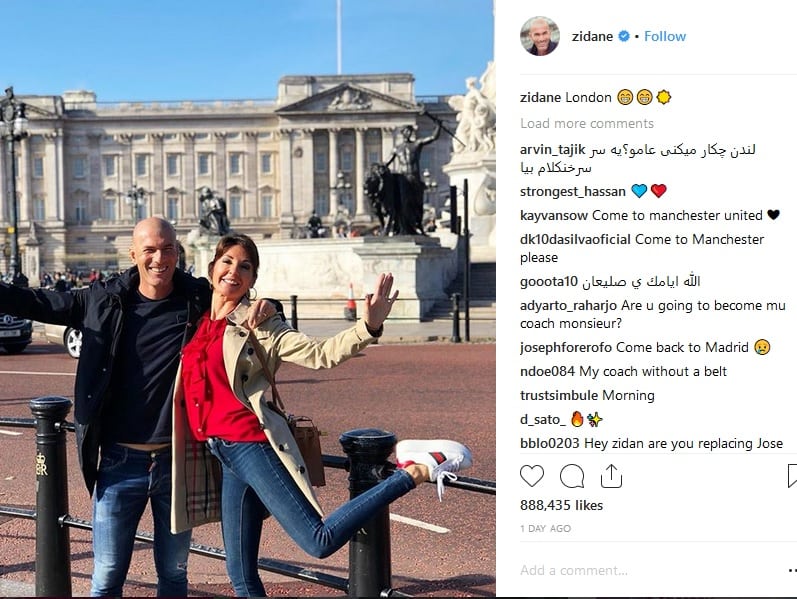Screen dimensions: 797x599
Task: View arvin_tajik's profile
Action: 553,149
